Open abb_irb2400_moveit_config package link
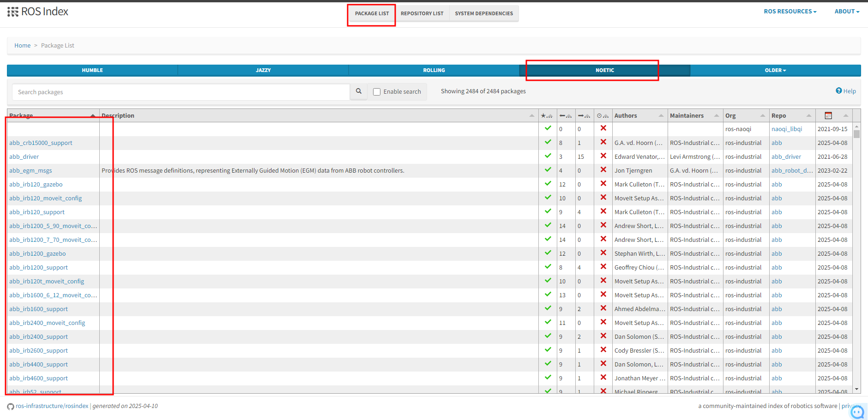This screenshot has height=420, width=868. pos(47,323)
